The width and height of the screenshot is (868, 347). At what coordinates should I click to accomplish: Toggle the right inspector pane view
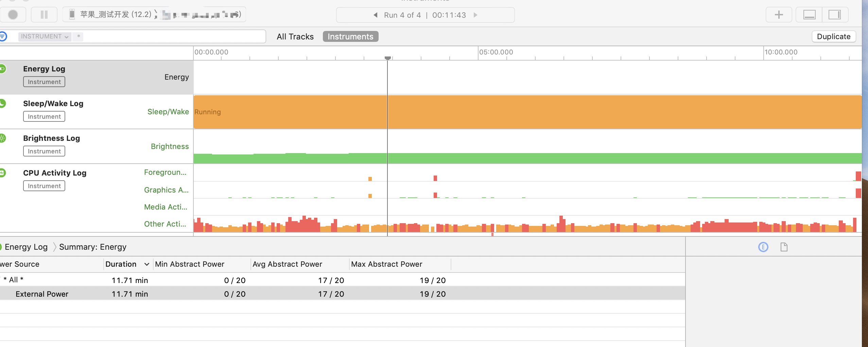click(835, 15)
